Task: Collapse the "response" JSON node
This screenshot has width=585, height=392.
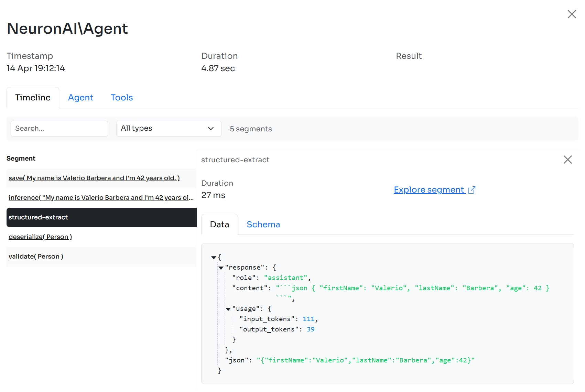Action: point(221,268)
